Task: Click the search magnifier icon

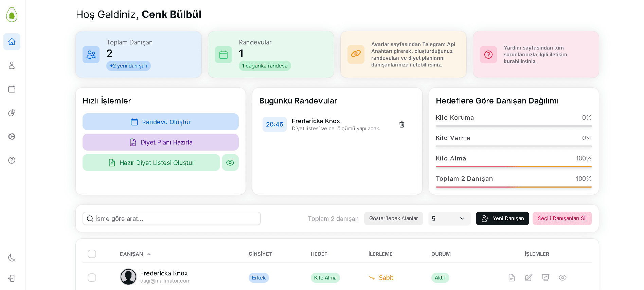Action: 90,218
